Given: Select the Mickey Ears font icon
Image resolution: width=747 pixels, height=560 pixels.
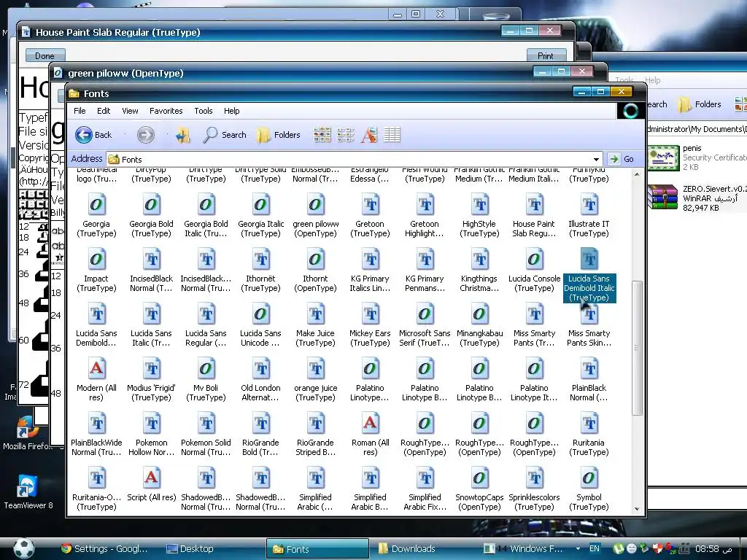Looking at the screenshot, I should [370, 314].
